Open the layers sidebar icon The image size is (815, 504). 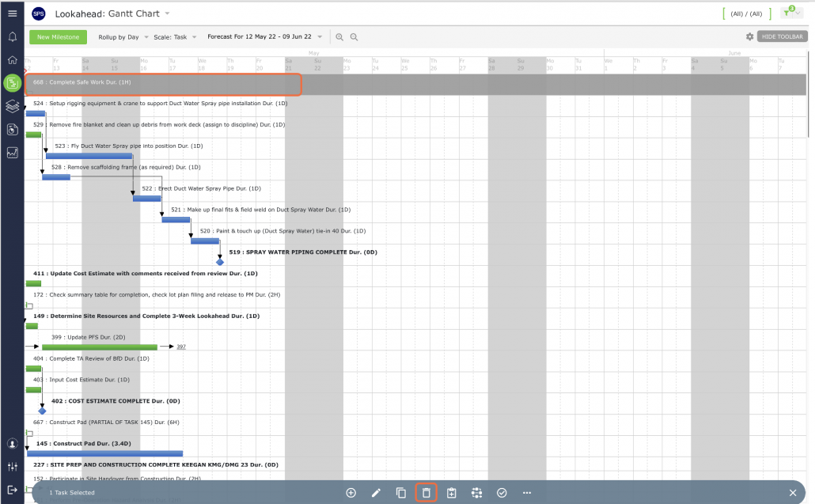[13, 107]
